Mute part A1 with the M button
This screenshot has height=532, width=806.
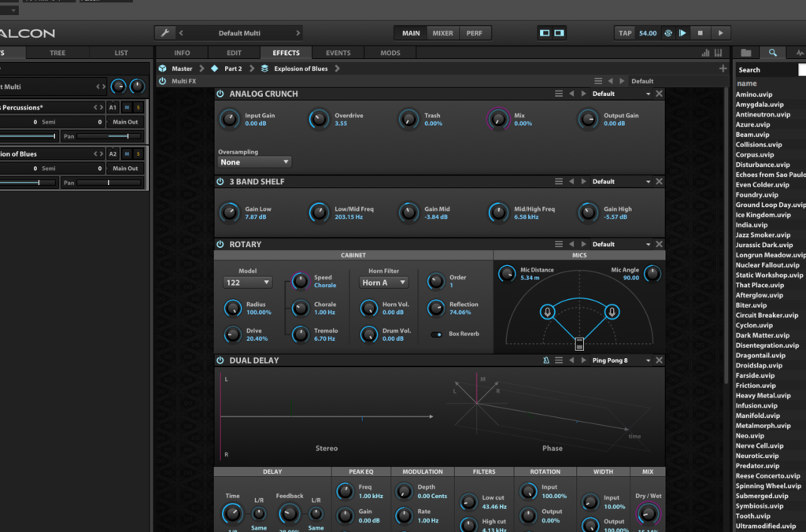[127, 108]
